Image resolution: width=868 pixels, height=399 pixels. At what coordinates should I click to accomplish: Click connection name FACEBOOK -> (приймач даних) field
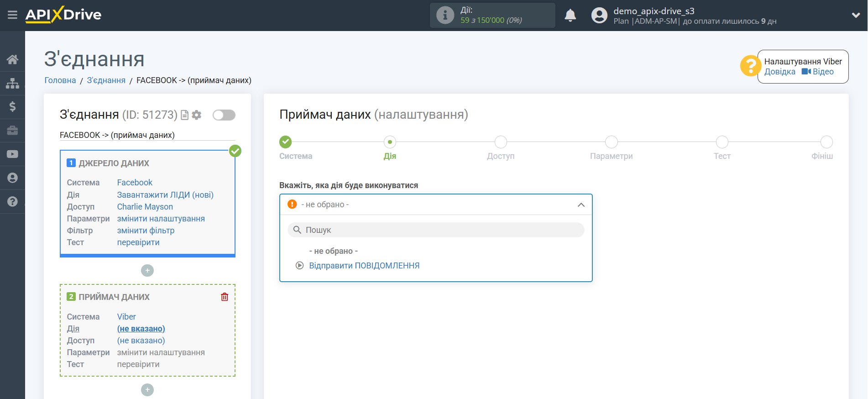[x=147, y=135]
